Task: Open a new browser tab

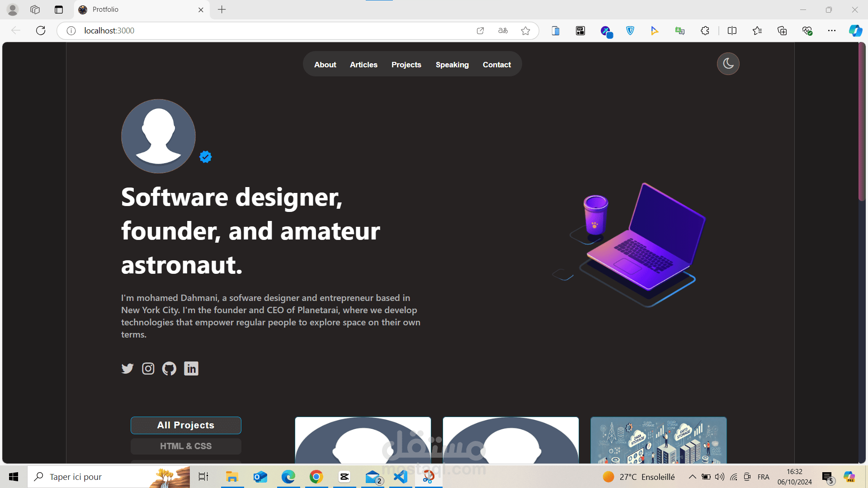Action: coord(222,9)
